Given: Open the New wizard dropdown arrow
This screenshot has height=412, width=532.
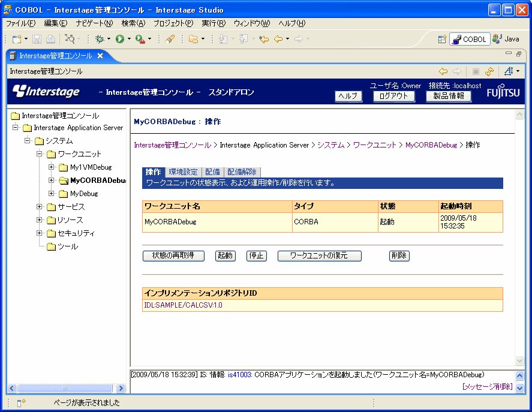Looking at the screenshot, I should coord(26,39).
